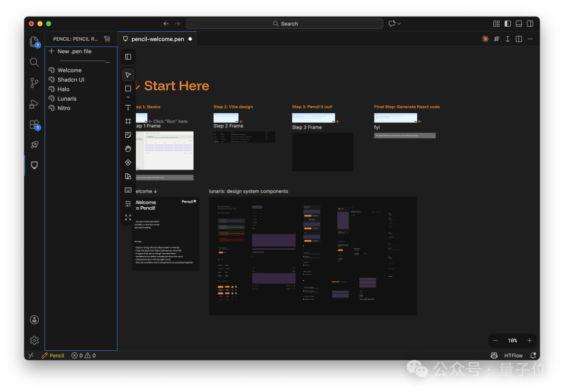Screen dimensions: 564x392
Task: Click the sliders variables icon
Action: click(x=128, y=204)
